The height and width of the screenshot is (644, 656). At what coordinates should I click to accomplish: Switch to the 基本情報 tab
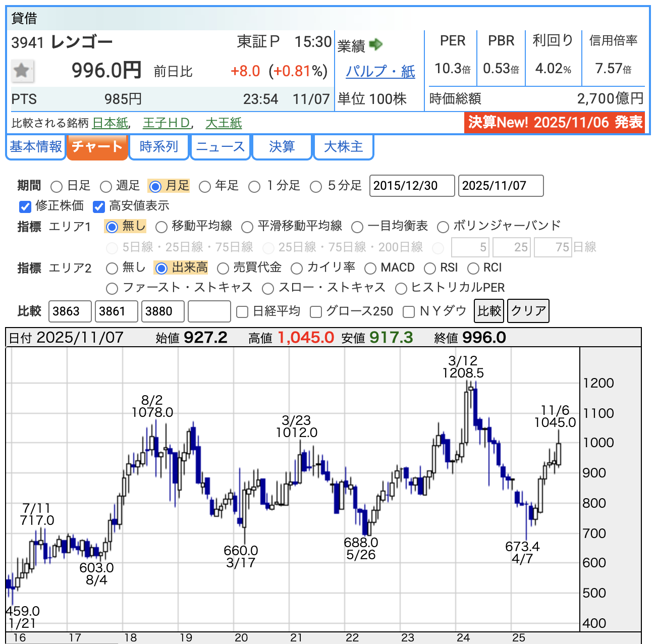point(36,147)
